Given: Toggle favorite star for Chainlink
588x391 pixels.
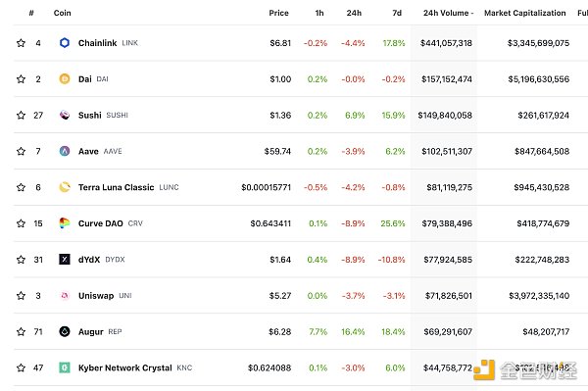Looking at the screenshot, I should point(21,43).
